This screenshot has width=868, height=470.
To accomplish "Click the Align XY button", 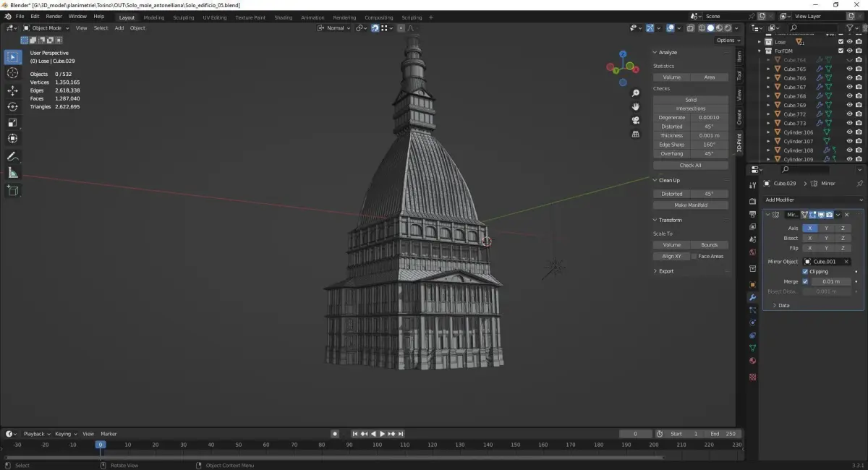I will 672,256.
